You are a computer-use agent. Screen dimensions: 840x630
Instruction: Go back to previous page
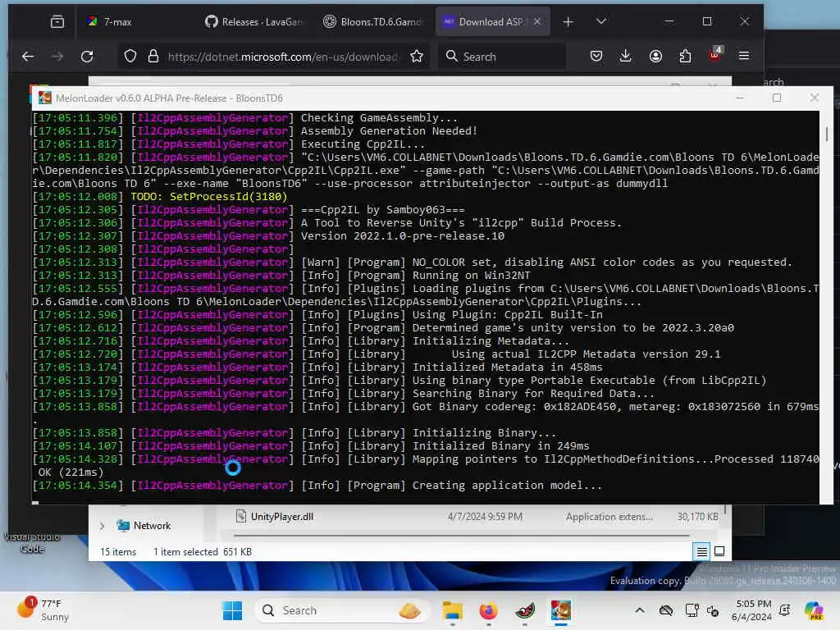coord(28,57)
